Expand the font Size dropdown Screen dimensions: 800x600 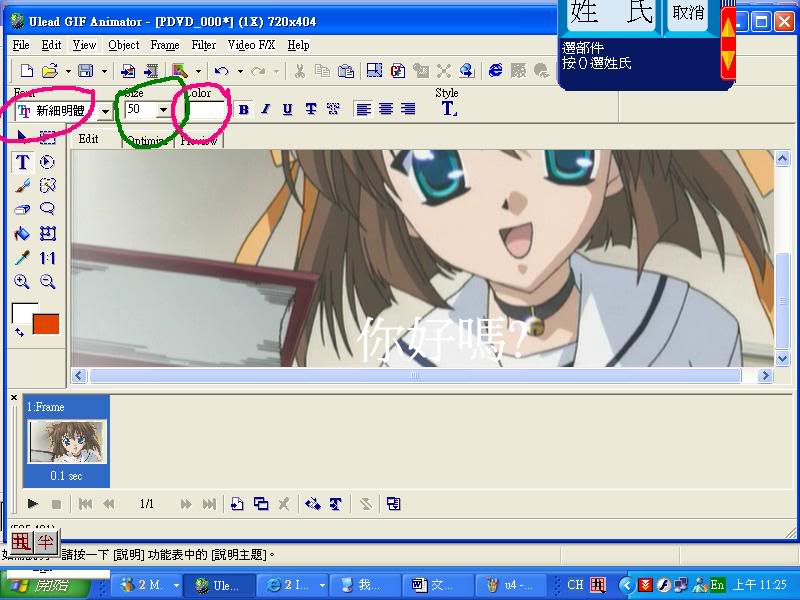163,110
